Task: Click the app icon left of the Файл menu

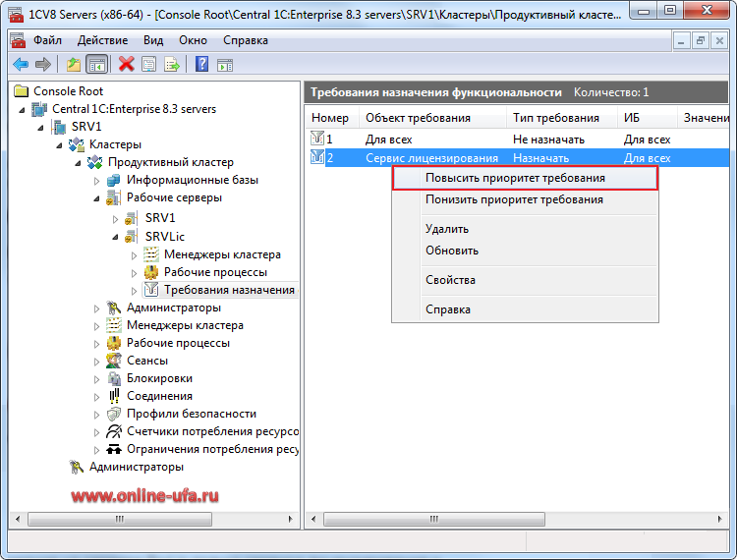Action: (19, 40)
